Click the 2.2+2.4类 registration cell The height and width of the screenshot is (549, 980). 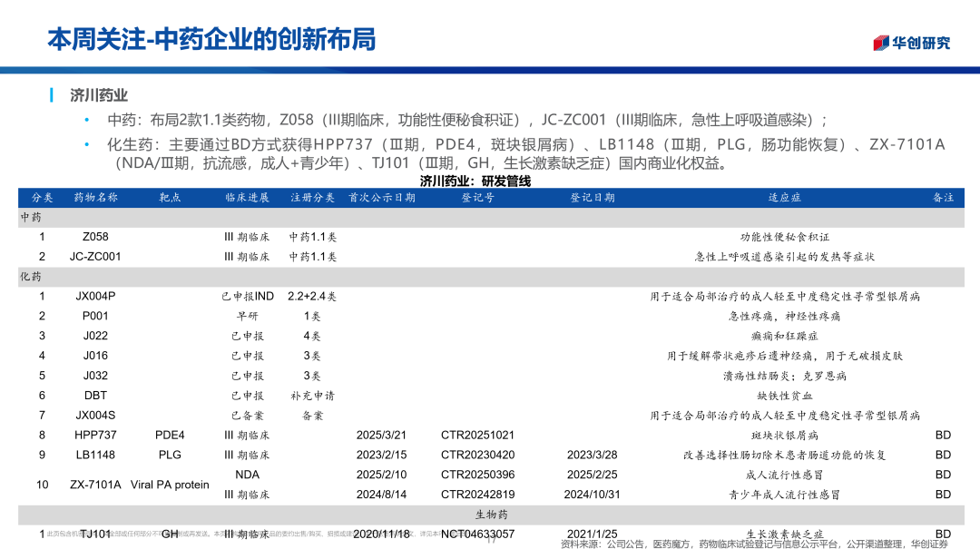pyautogui.click(x=312, y=297)
